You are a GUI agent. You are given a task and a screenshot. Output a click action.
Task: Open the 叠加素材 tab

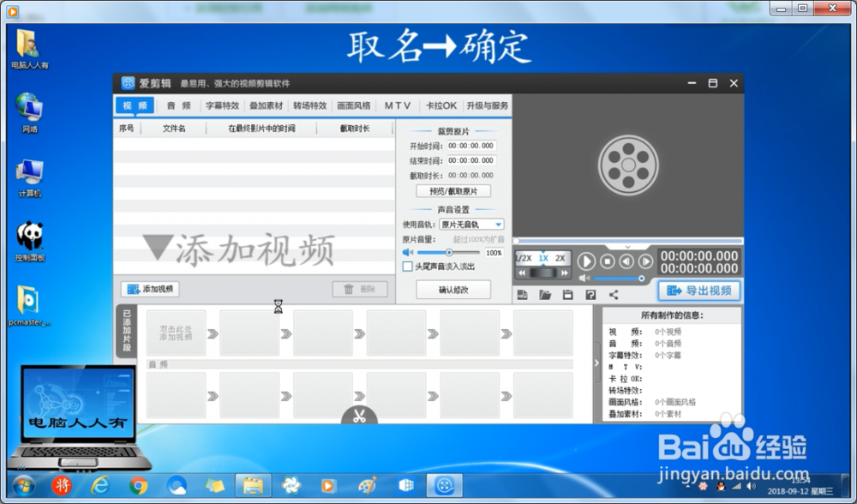coord(267,105)
